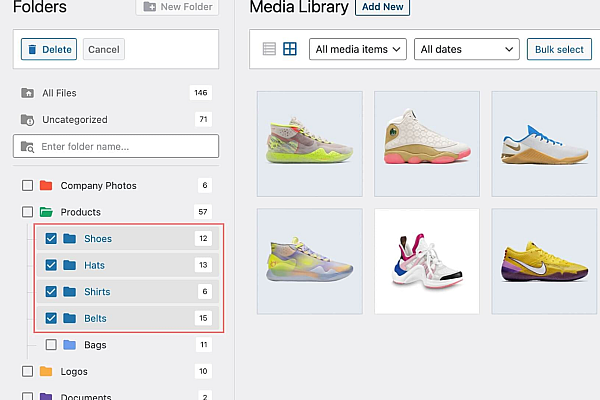This screenshot has width=600, height=400.
Task: Click the green Products folder icon
Action: 45,212
